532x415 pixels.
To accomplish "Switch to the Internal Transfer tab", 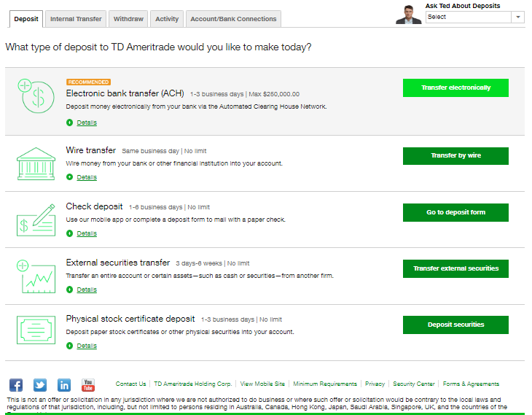I will click(77, 19).
